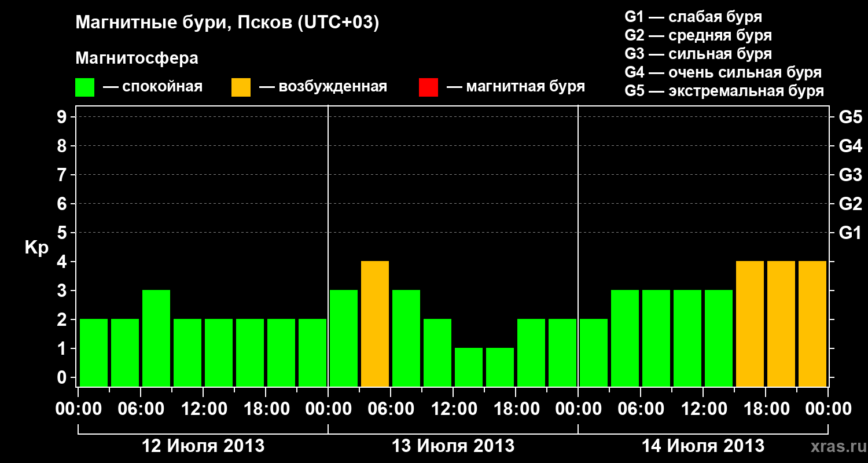Viewport: 868px width, 463px height.
Task: Click the '13 Июля 2013' date label
Action: pyautogui.click(x=453, y=446)
